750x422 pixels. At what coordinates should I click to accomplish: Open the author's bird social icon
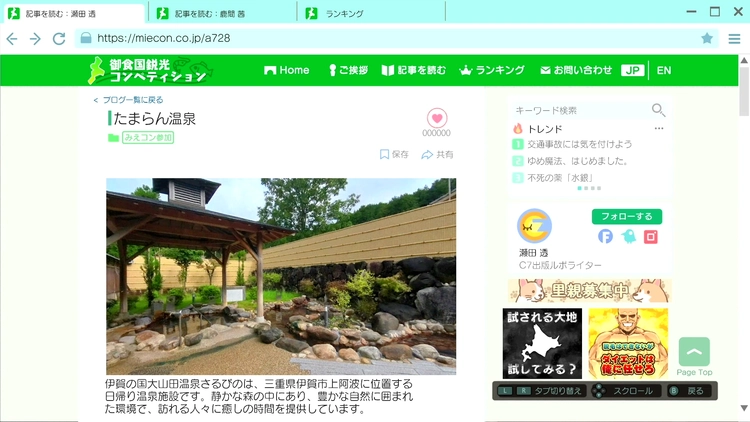click(628, 237)
